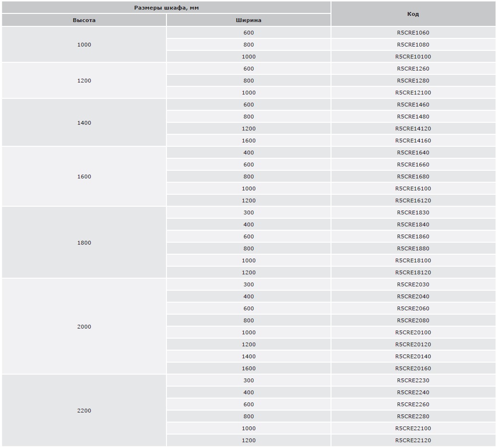Image resolution: width=496 pixels, height=448 pixels.
Task: Click width 600 in the R5CRE1260 row
Action: point(248,69)
